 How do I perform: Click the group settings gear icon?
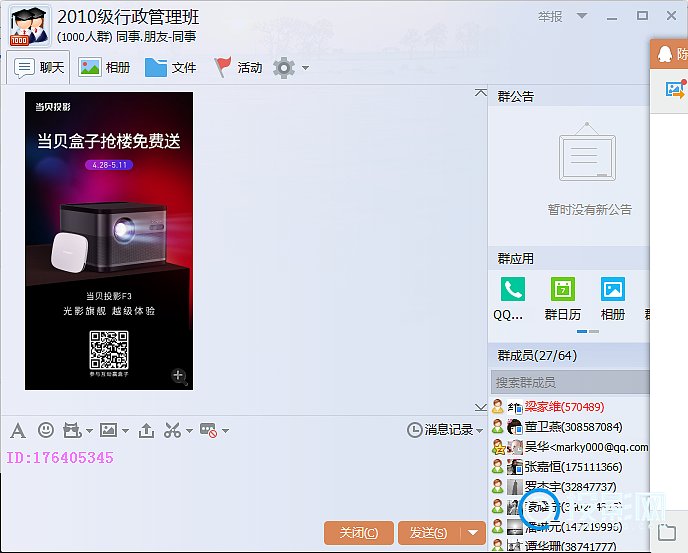[284, 68]
